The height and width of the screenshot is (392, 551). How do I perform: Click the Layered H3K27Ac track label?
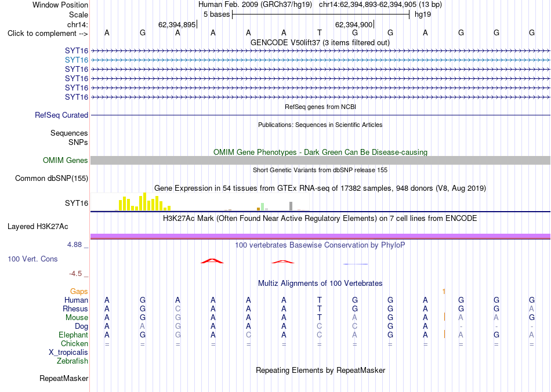[38, 227]
